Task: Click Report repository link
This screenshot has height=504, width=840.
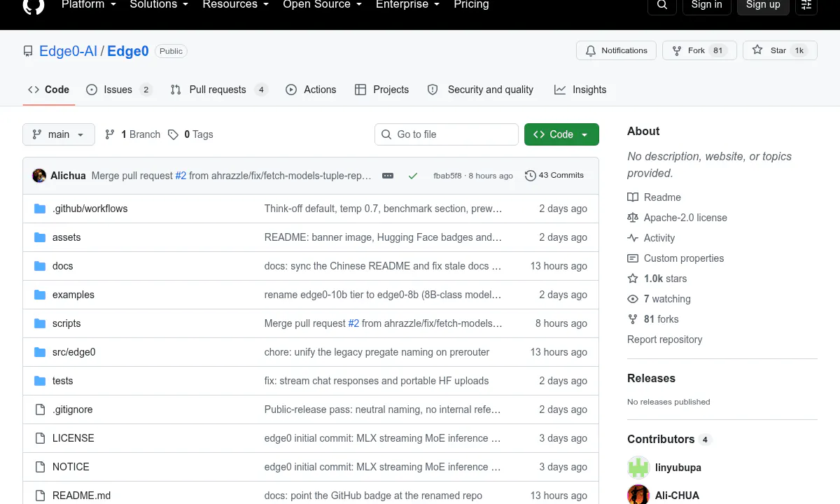Action: pos(664,339)
